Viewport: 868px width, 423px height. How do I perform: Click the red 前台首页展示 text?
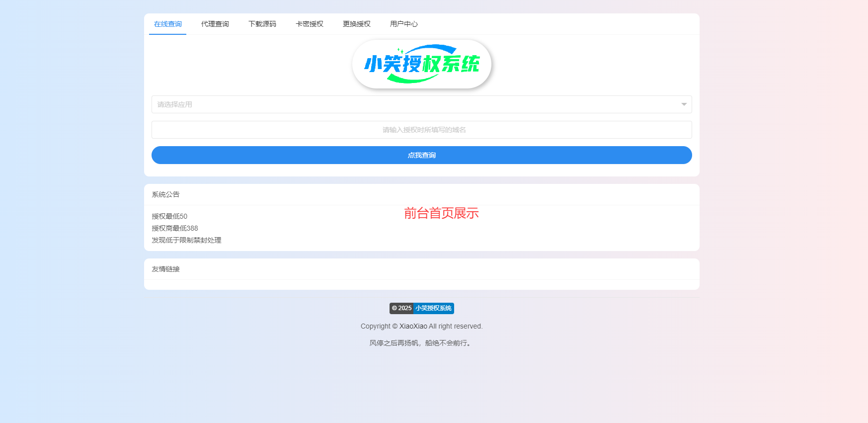[x=441, y=213]
